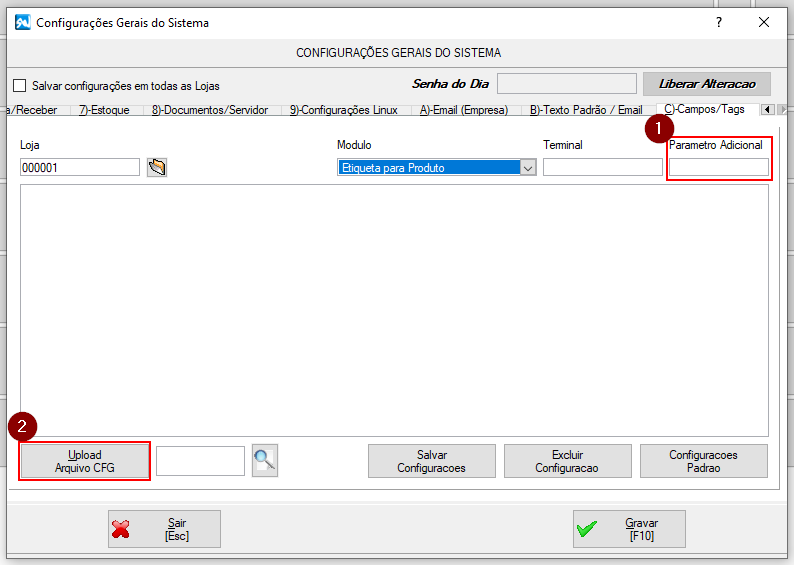
Task: Click inside the large configuration text area
Action: coord(394,310)
